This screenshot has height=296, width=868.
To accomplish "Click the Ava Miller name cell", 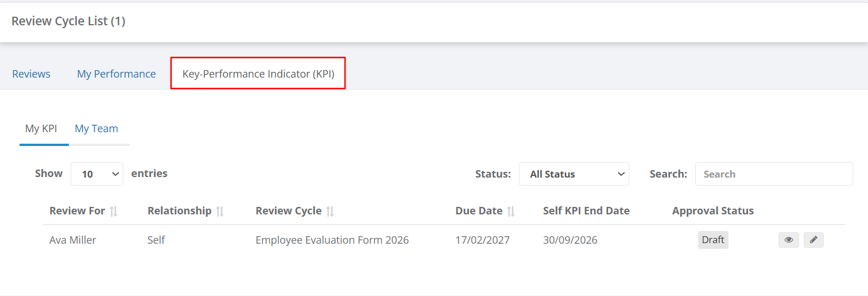I will point(73,240).
